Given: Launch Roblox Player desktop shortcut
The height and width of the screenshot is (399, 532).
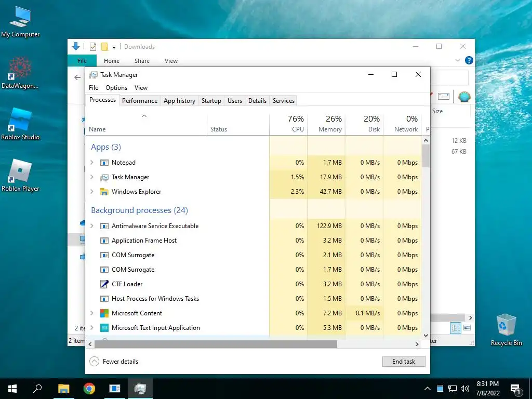Looking at the screenshot, I should 20,176.
